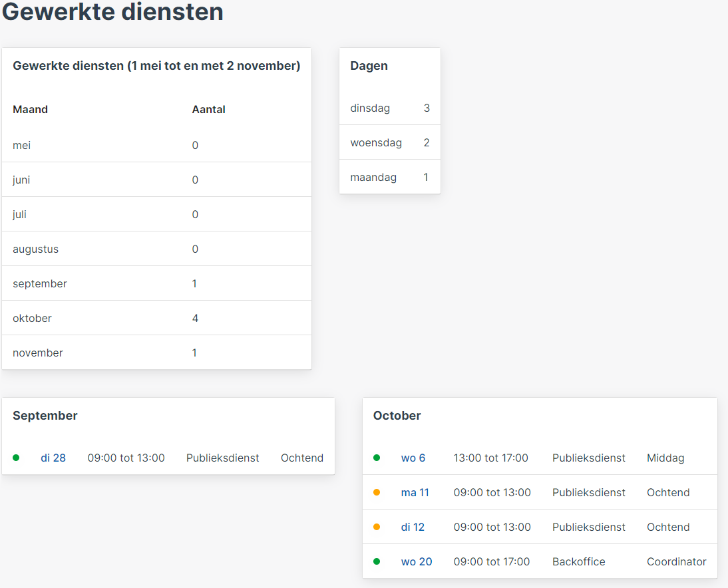This screenshot has width=728, height=588.
Task: Open the di 12 October shift link
Action: pos(413,527)
